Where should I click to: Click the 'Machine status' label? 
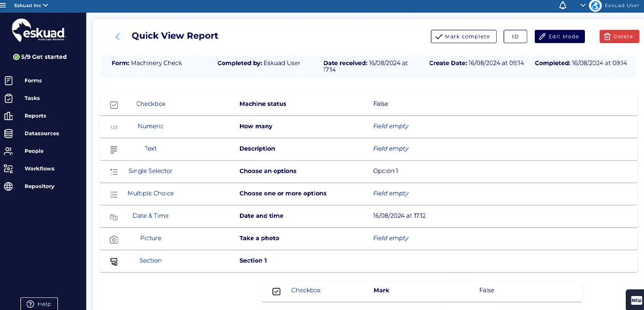click(x=263, y=104)
